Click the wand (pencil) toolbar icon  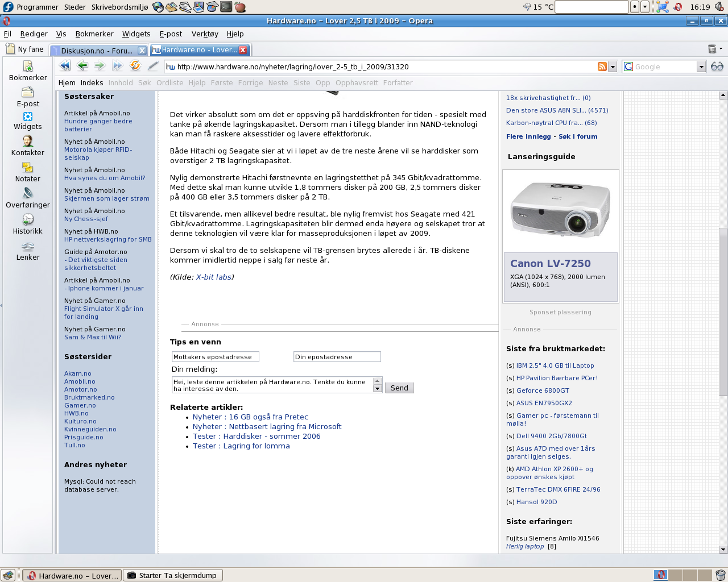[x=153, y=66]
